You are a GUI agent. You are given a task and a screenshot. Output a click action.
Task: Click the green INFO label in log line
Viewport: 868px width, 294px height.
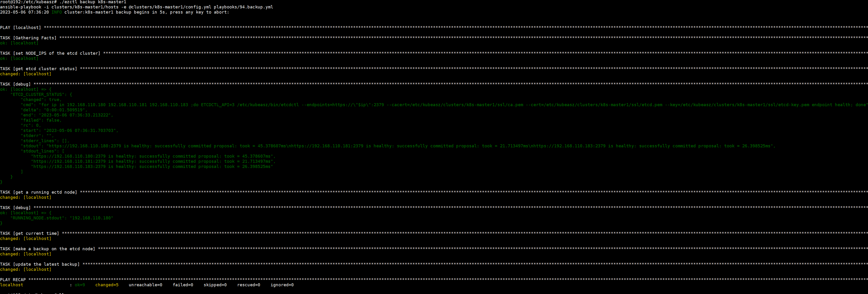coord(57,12)
